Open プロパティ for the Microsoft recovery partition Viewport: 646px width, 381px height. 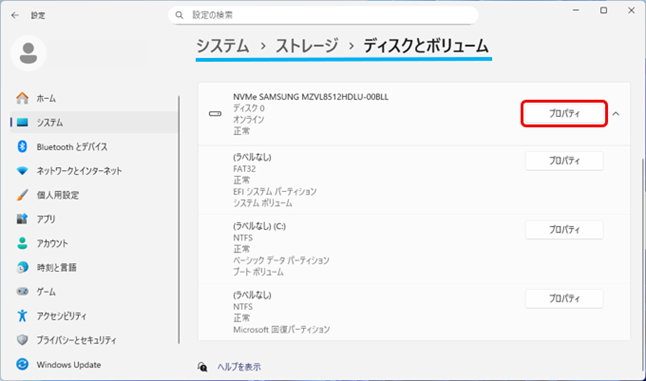click(564, 299)
